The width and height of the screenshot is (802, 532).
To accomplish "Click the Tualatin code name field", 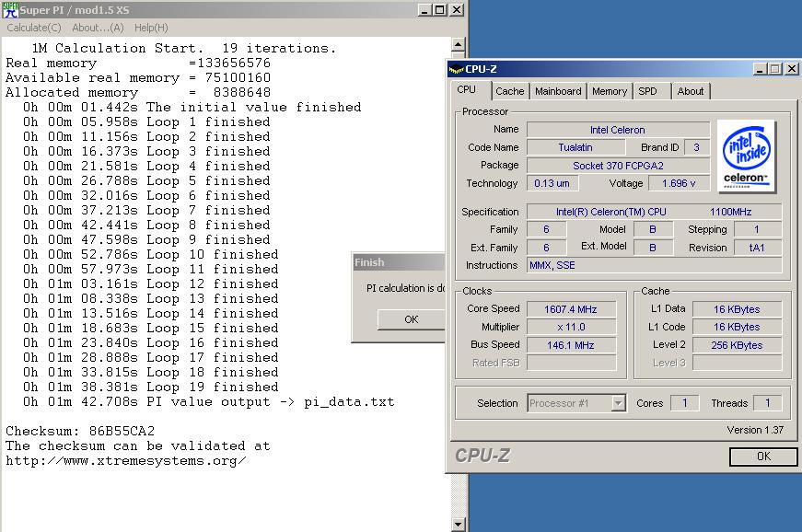I will click(575, 147).
